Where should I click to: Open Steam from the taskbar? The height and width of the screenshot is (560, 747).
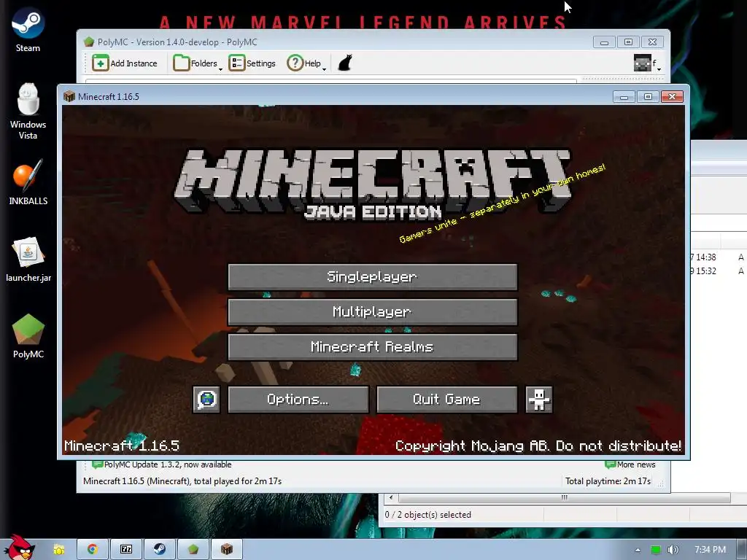160,549
